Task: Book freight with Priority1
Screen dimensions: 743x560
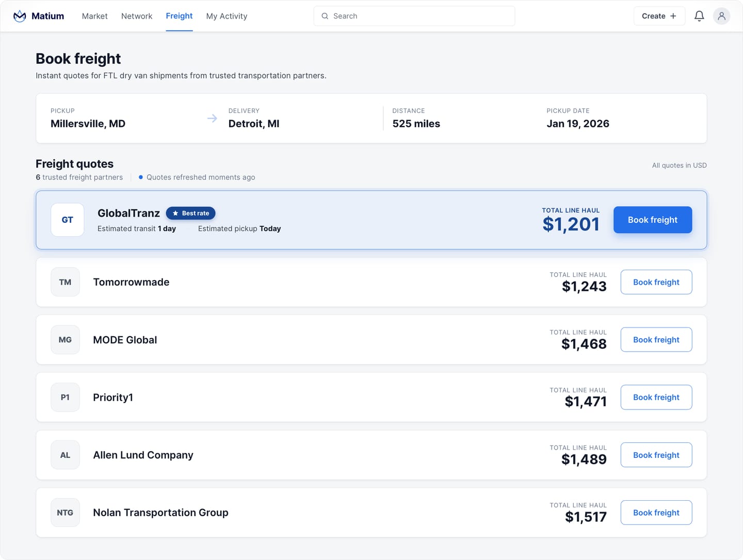Action: (x=656, y=398)
